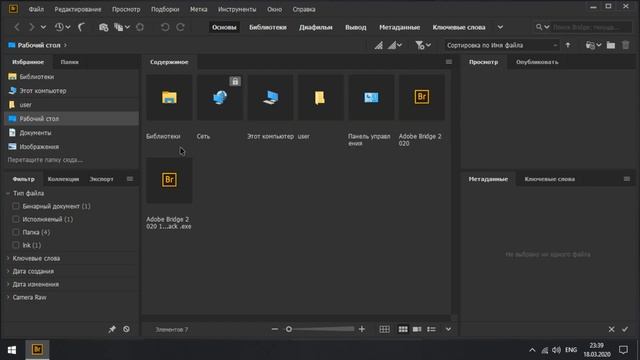Screen dimensions: 640x360
Task: Open the Сортировка по Имя файла dropdown
Action: pyautogui.click(x=502, y=45)
